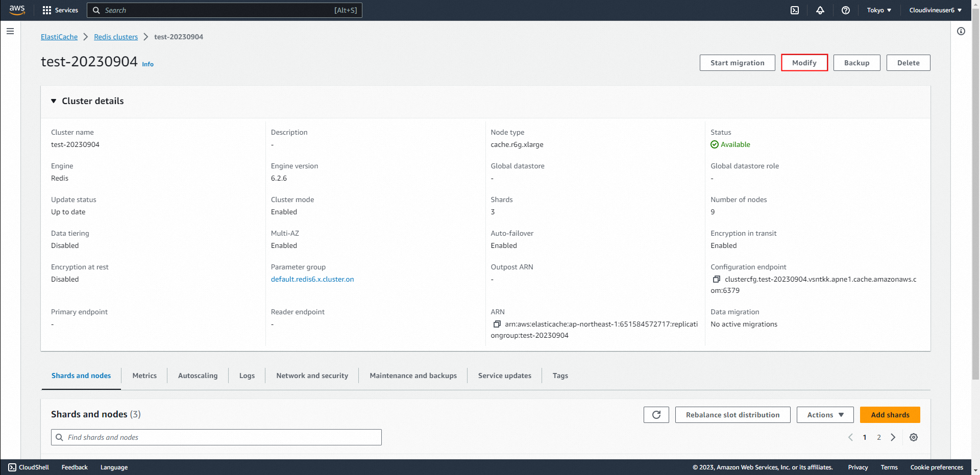The height and width of the screenshot is (475, 980).
Task: Launch CloudShell from the top bar icon
Action: point(795,10)
